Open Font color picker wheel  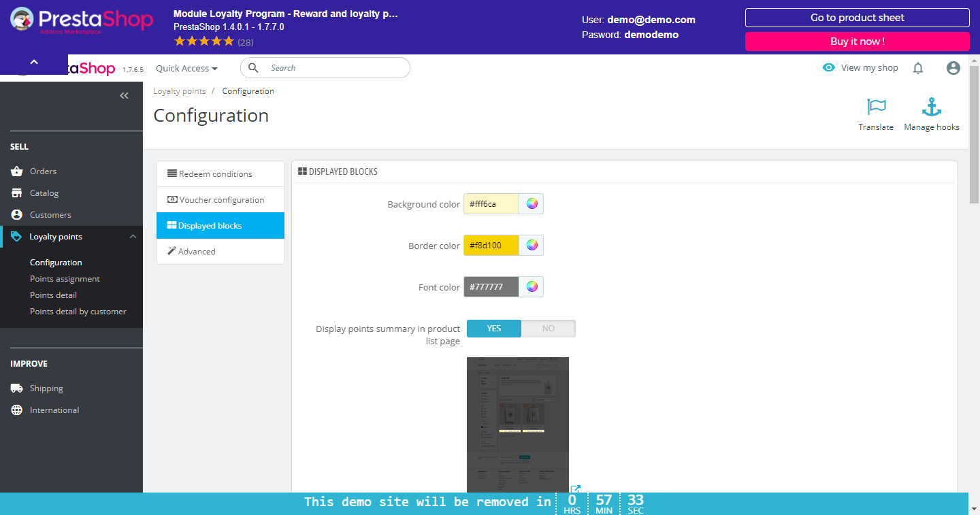tap(532, 287)
